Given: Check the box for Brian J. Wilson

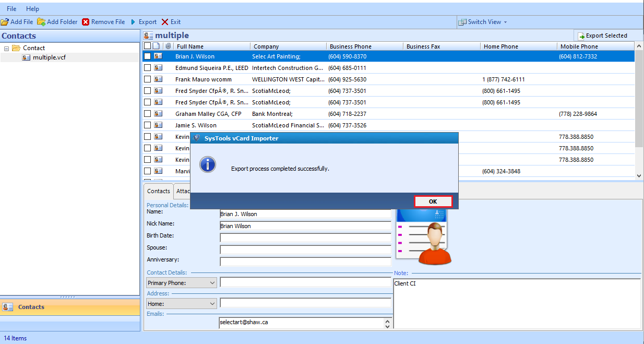Looking at the screenshot, I should (x=148, y=56).
